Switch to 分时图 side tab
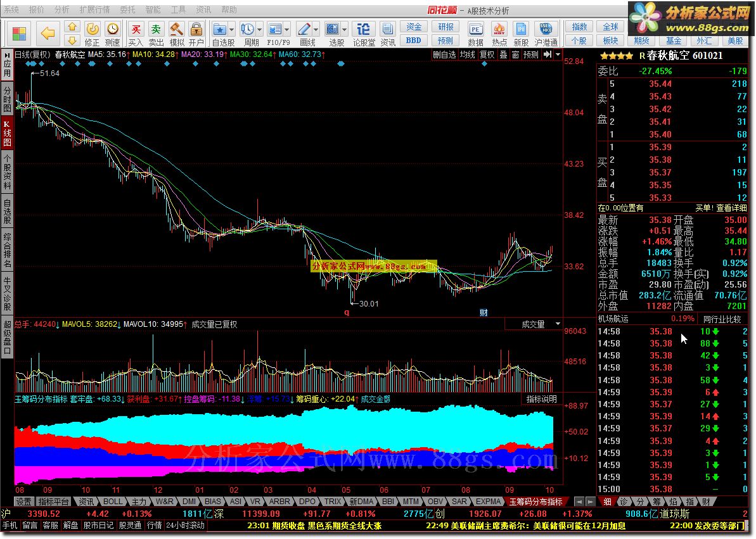 click(7, 99)
